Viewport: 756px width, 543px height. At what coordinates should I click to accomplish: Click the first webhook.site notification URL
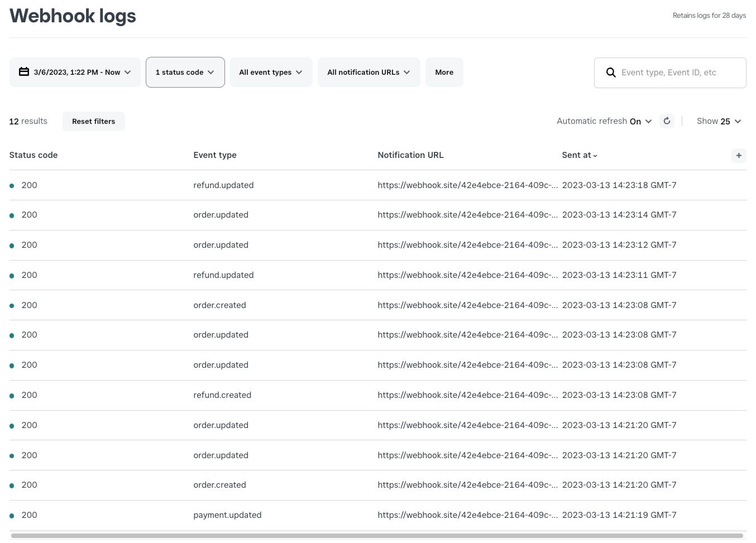coord(468,185)
